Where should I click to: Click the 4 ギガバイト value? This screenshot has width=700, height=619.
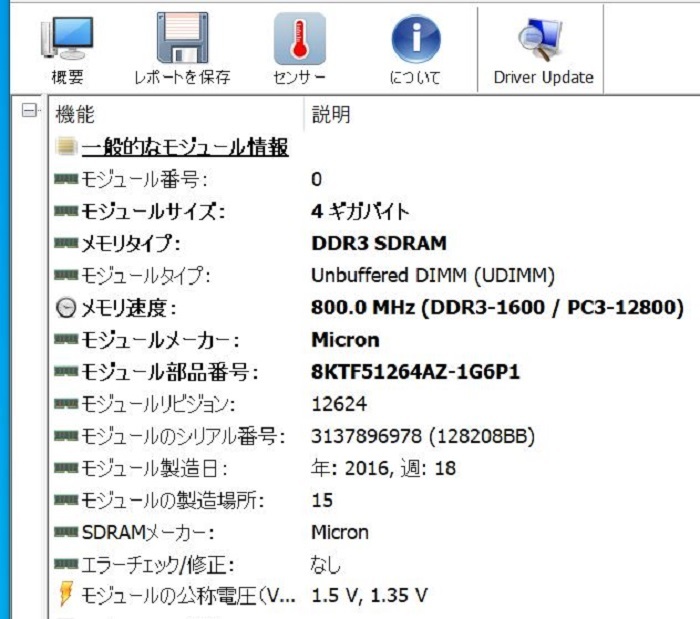click(360, 211)
